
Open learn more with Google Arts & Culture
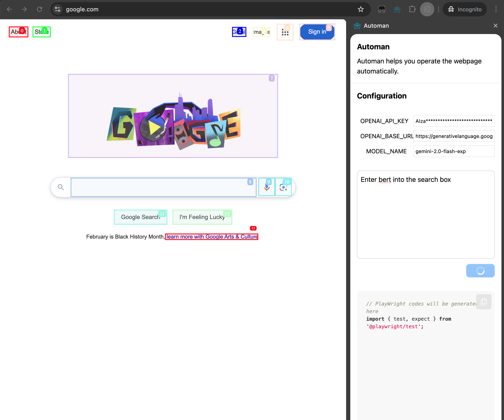[212, 237]
